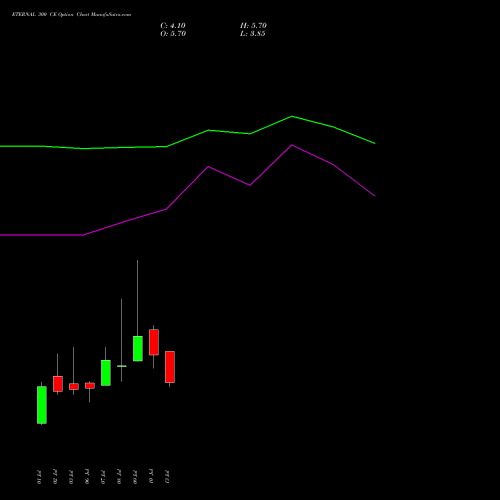500x500 pixels.
Task: Click the red candle above date label 10
Action: pyautogui.click(x=154, y=342)
